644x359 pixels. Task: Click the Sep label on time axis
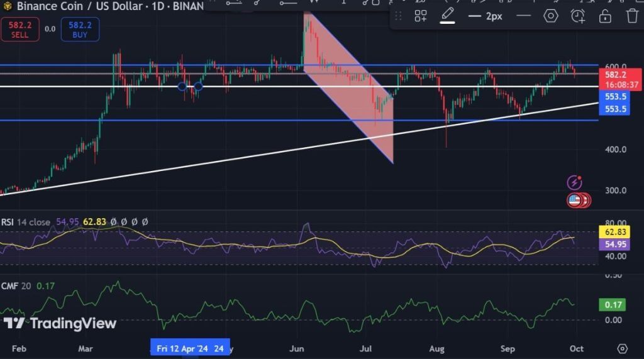pyautogui.click(x=508, y=349)
